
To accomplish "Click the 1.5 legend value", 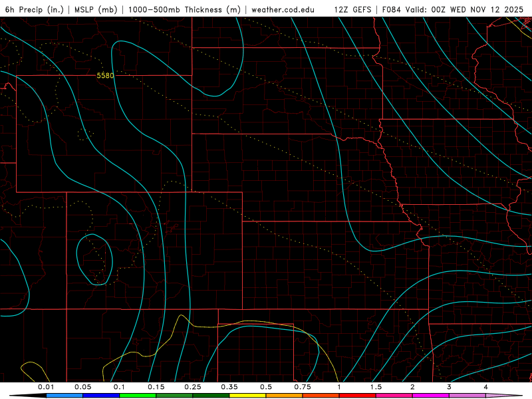I will 376,387.
